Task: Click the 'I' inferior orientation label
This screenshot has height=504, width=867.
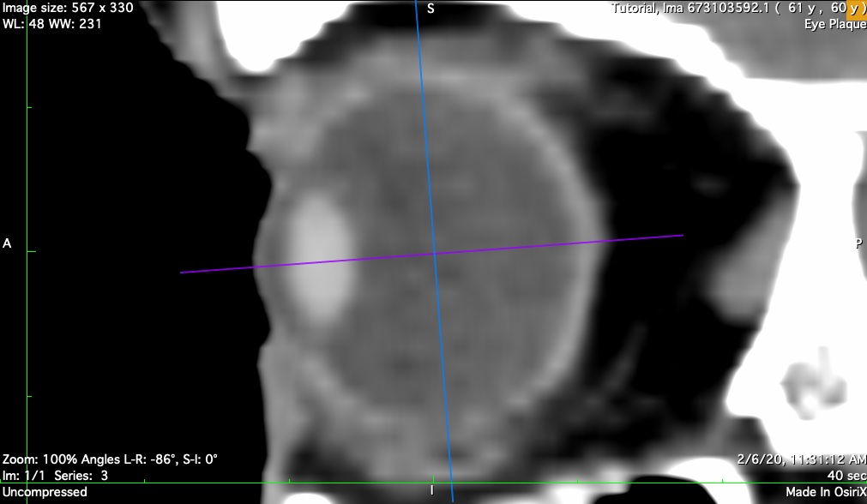Action: coord(430,491)
